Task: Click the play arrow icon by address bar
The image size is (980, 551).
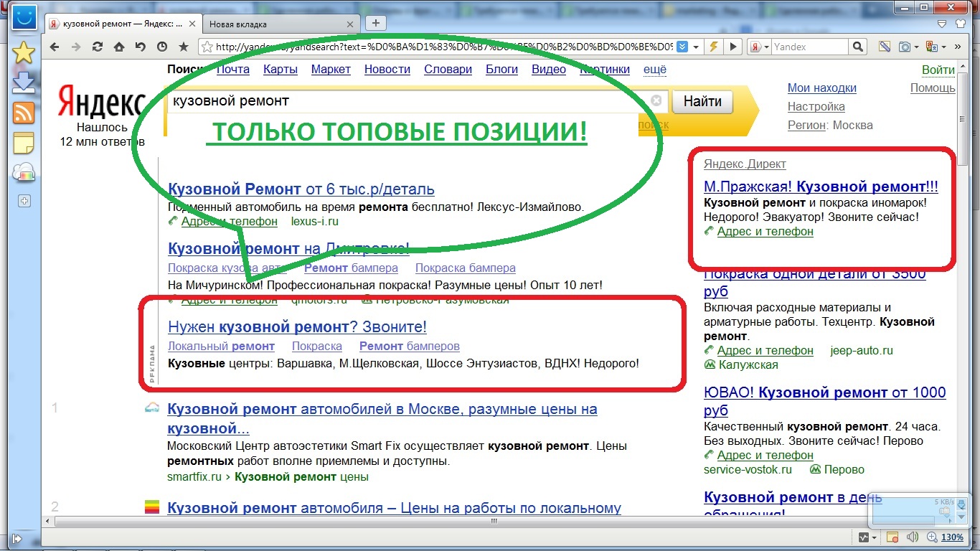Action: (732, 47)
